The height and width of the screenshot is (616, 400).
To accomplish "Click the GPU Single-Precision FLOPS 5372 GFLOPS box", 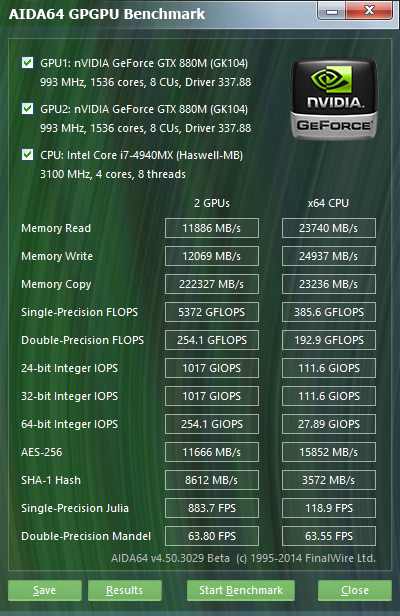I will (212, 312).
